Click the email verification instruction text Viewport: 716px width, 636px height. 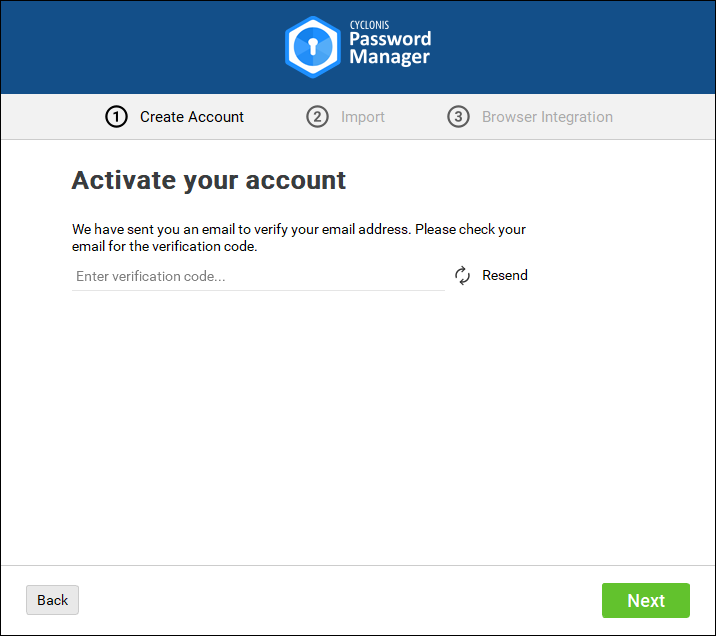pos(298,238)
